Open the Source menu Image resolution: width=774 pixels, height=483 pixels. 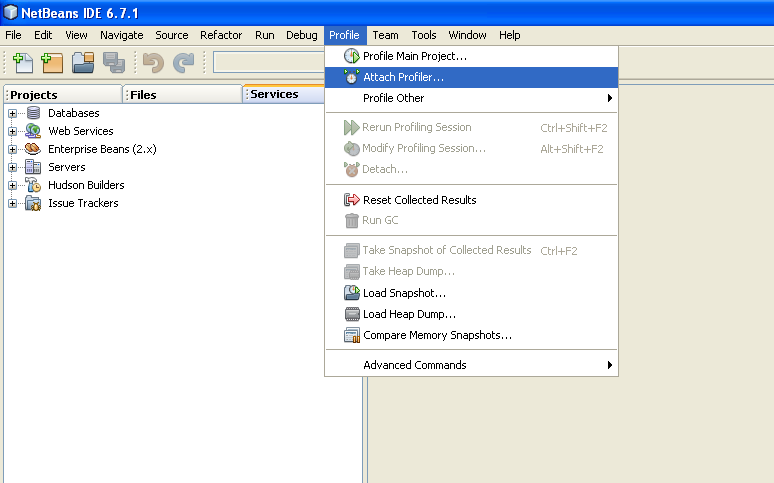pos(172,35)
